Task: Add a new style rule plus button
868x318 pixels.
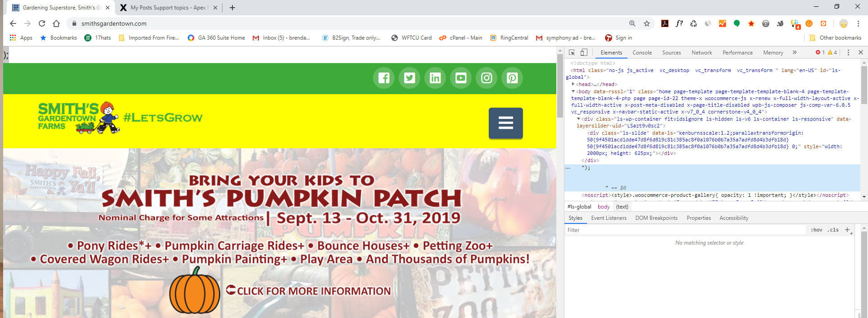Action: (847, 230)
